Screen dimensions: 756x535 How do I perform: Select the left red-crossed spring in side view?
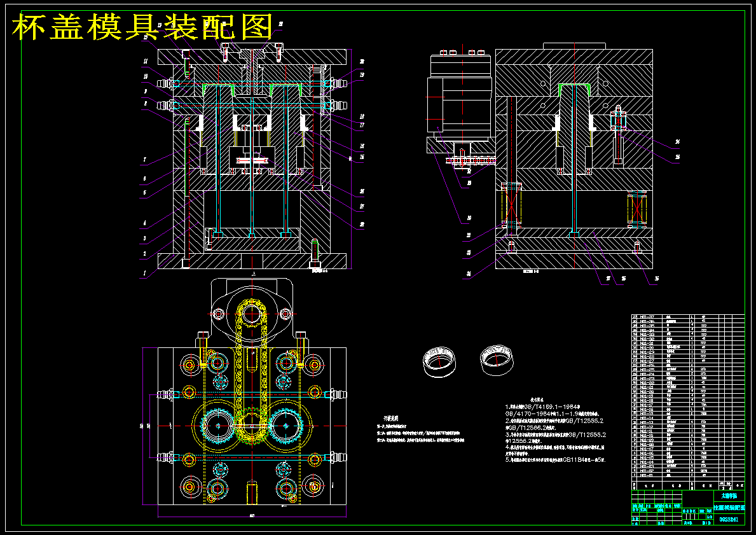click(x=512, y=205)
